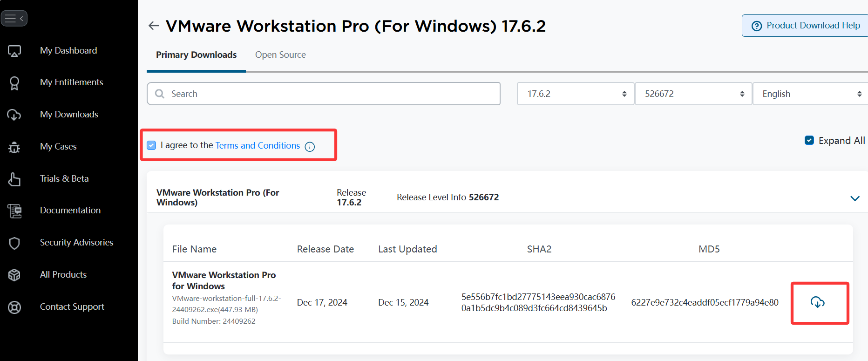Image resolution: width=868 pixels, height=361 pixels.
Task: Click the Documentation papers icon
Action: pyautogui.click(x=14, y=211)
